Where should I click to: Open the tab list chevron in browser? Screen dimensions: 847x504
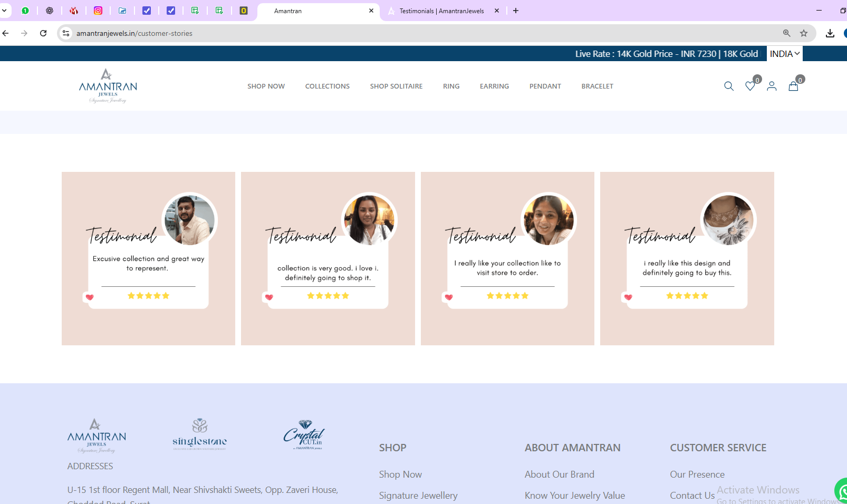point(4,11)
